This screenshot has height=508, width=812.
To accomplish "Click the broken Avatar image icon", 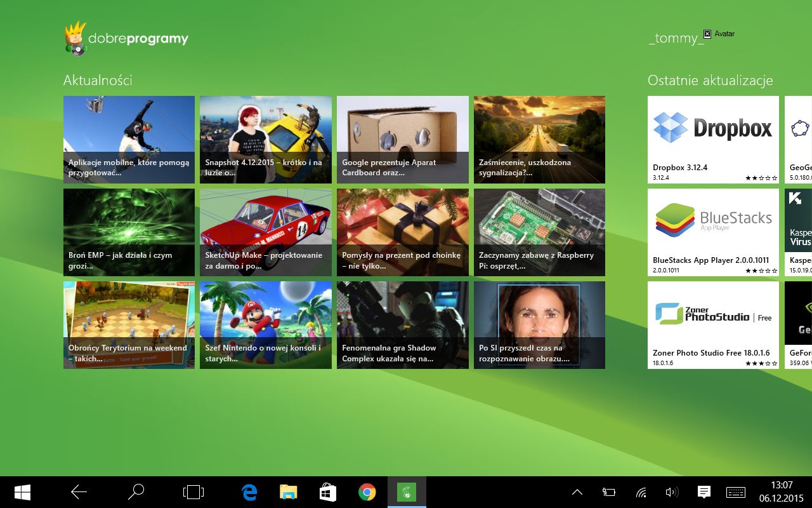I will coord(707,34).
